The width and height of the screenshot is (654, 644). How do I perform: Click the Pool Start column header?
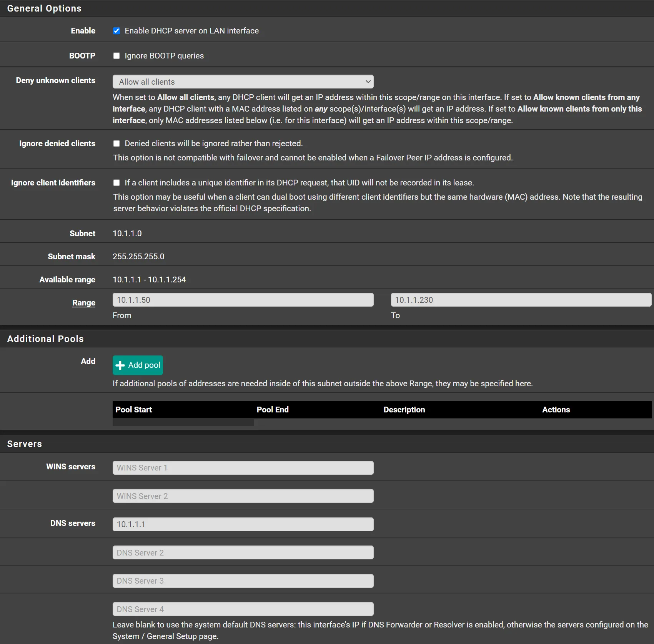click(x=134, y=410)
